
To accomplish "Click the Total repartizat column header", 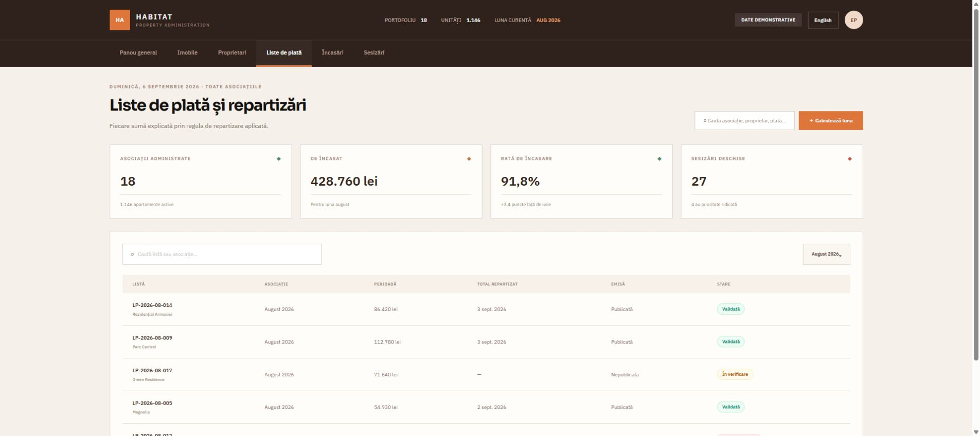I will click(497, 284).
